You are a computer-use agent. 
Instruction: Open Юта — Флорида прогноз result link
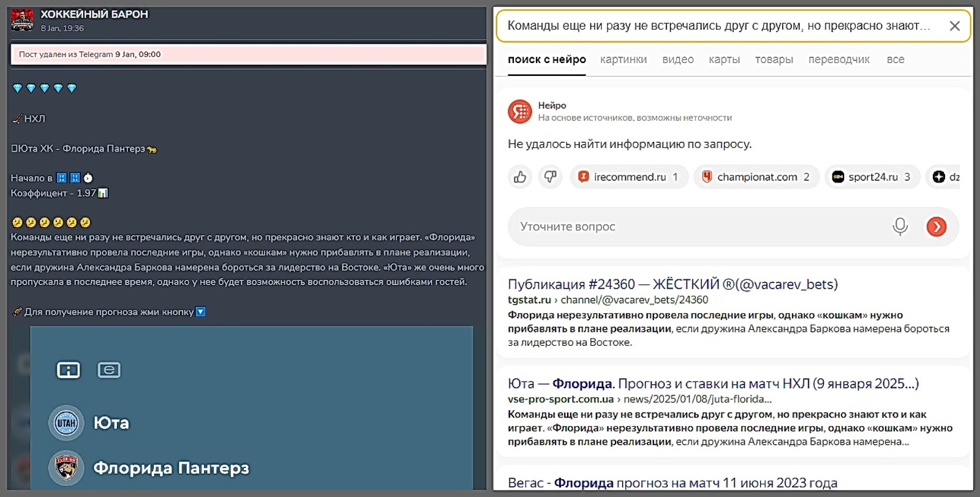click(x=712, y=384)
